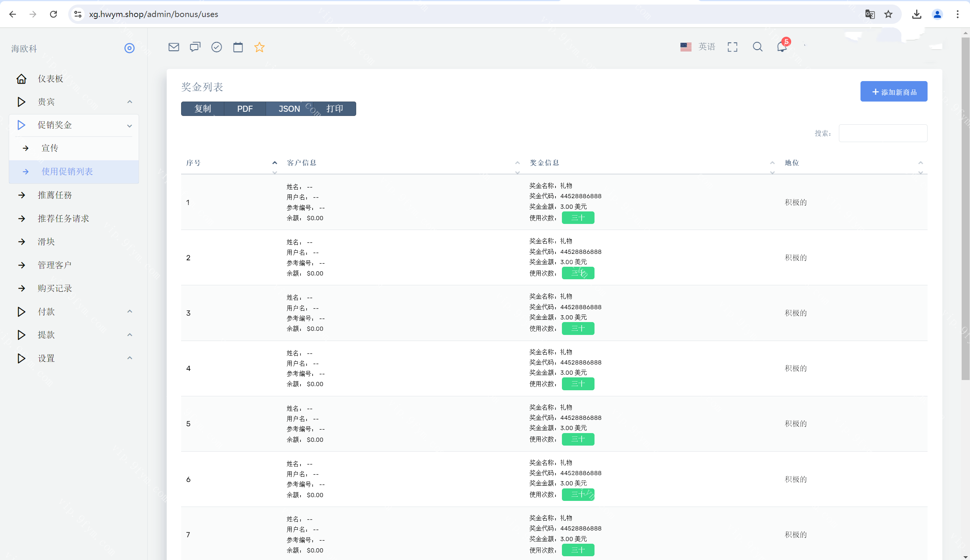Screen dimensions: 970x560
Task: Open 宣传 submenu item
Action: coord(50,148)
